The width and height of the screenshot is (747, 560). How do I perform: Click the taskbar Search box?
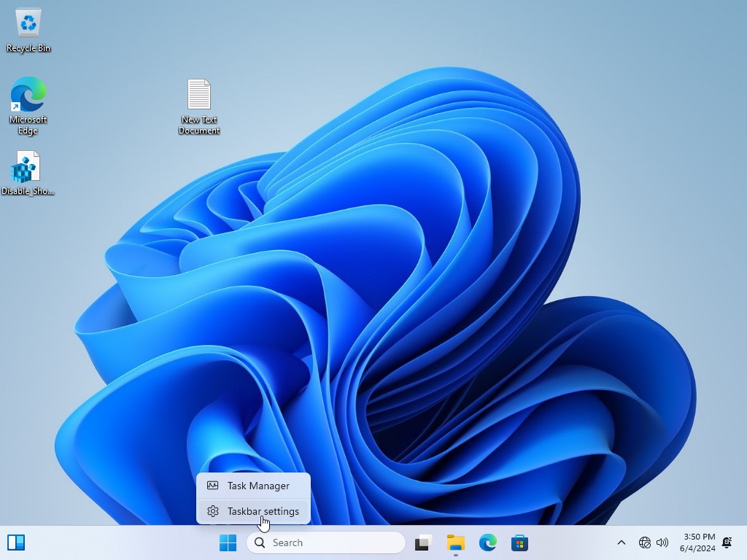(326, 542)
